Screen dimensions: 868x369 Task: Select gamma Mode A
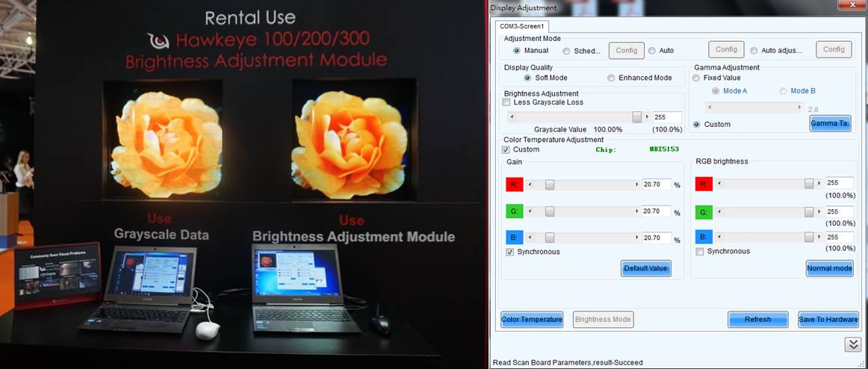715,90
